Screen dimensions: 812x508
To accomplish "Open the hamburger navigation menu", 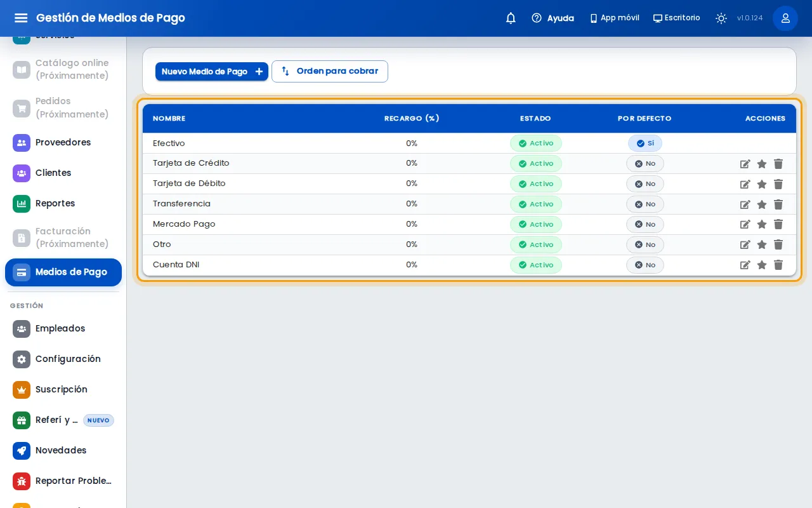I will coord(21,18).
